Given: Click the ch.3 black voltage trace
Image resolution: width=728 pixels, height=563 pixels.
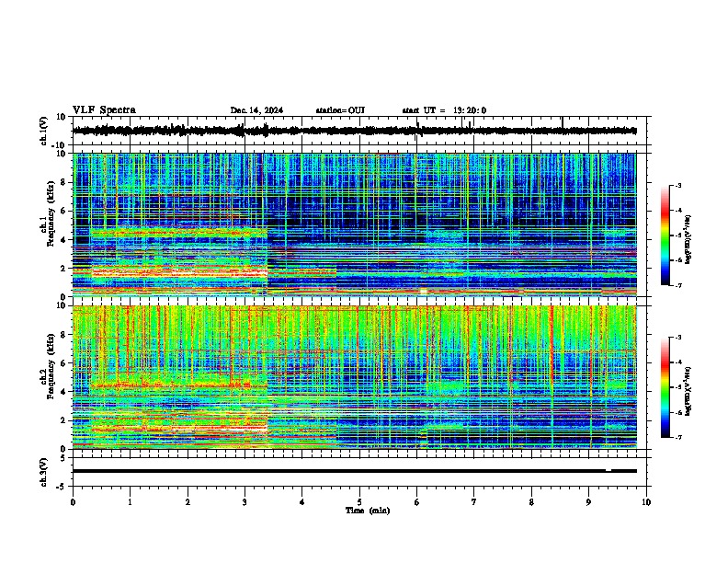Looking at the screenshot, I should [354, 471].
